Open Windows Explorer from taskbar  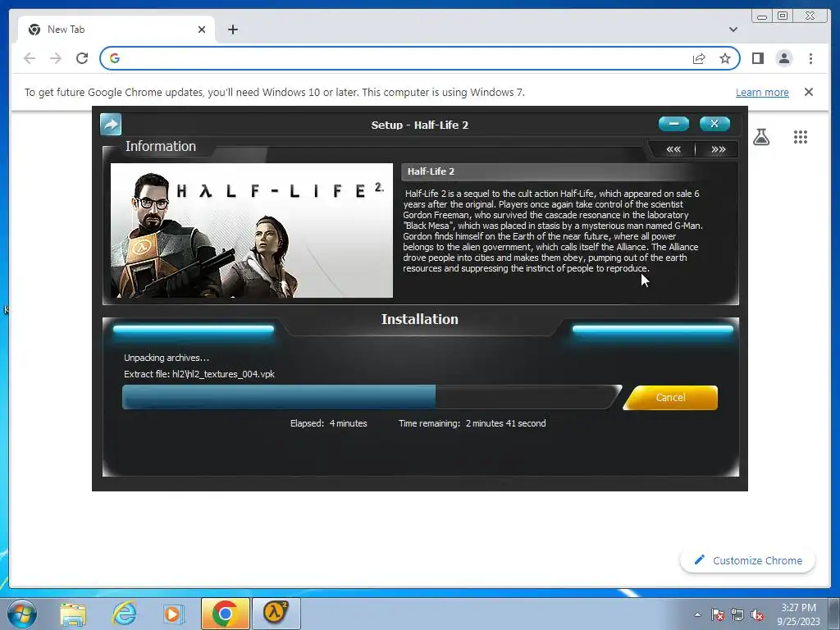click(x=73, y=614)
